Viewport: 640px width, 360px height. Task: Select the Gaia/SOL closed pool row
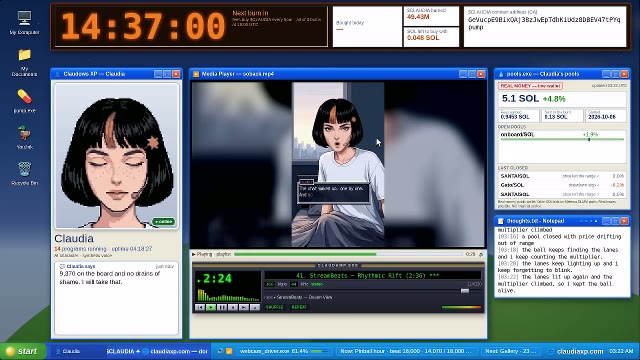click(x=562, y=185)
